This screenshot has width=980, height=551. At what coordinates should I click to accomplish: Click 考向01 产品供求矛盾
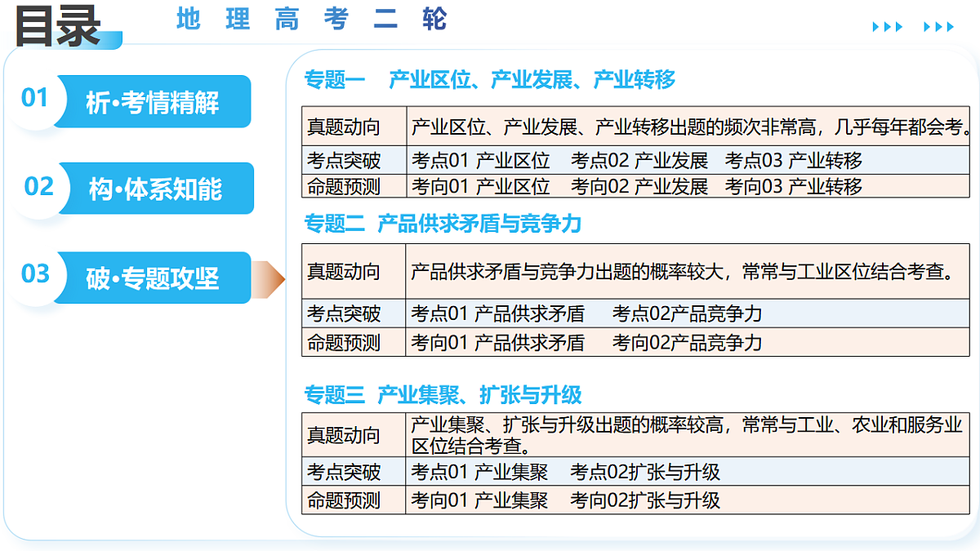tap(498, 342)
